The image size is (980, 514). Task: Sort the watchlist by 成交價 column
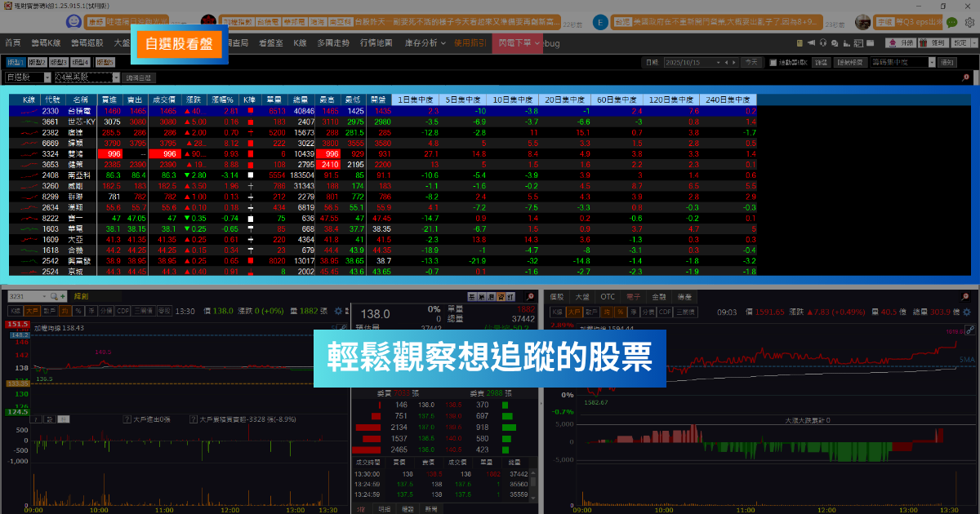[x=167, y=99]
